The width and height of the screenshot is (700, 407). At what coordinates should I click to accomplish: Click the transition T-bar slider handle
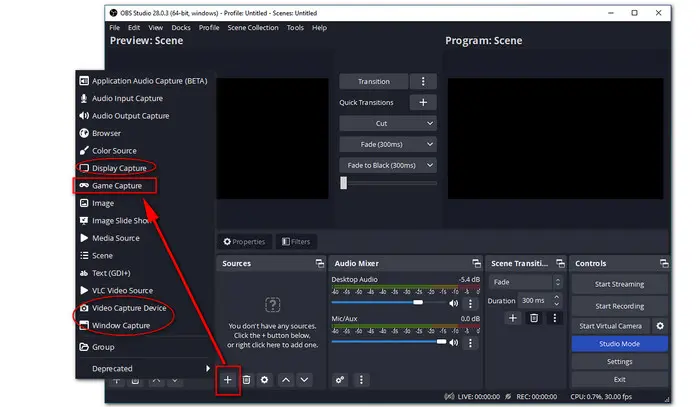[343, 183]
